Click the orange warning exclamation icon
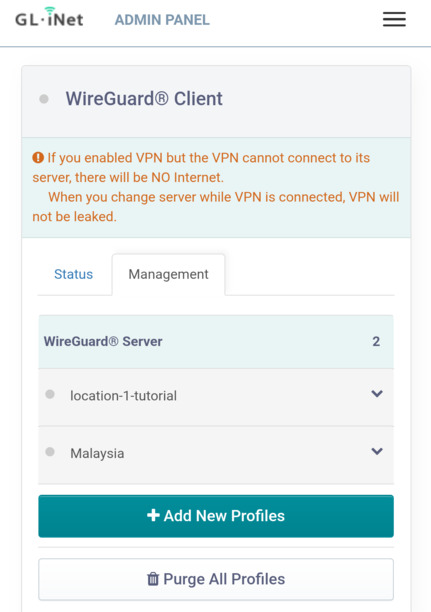 (38, 158)
